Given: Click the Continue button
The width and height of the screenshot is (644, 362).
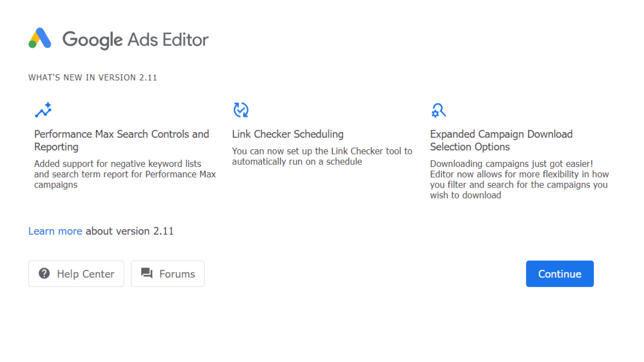Looking at the screenshot, I should [560, 274].
